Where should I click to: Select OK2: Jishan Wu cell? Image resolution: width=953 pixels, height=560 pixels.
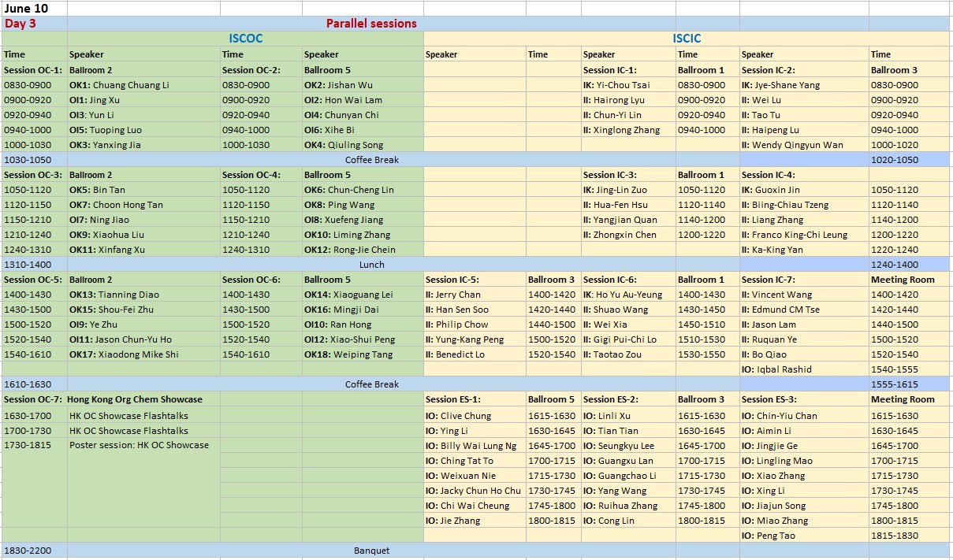pyautogui.click(x=363, y=85)
